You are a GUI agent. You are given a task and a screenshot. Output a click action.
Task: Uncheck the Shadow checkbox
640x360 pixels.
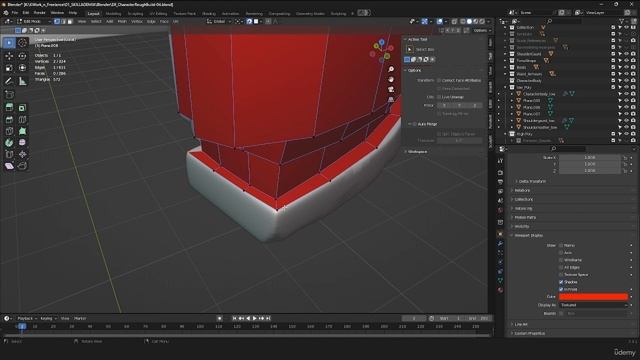(561, 282)
